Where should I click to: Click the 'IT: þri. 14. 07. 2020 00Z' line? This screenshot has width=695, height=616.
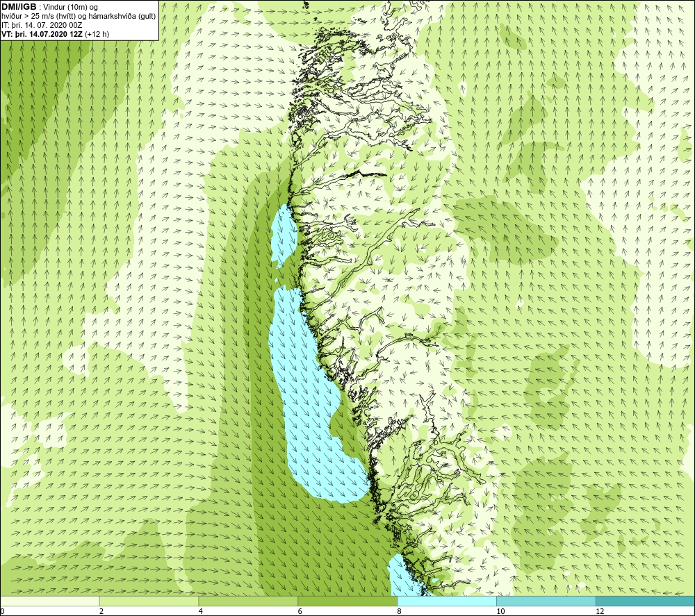42,25
